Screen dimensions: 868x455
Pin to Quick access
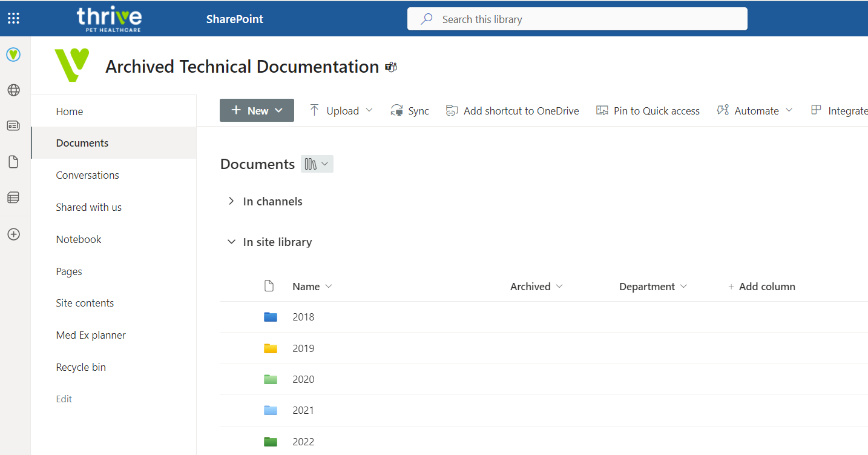[648, 111]
